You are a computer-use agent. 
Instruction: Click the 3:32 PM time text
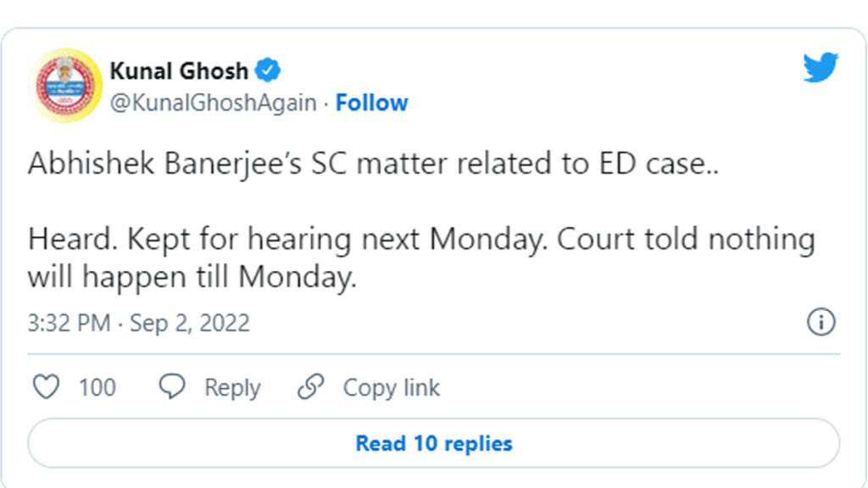coord(69,323)
